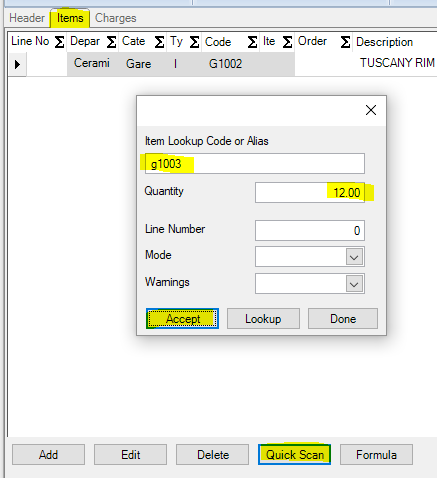The width and height of the screenshot is (437, 478).
Task: Click into the Quantity field
Action: tap(310, 192)
